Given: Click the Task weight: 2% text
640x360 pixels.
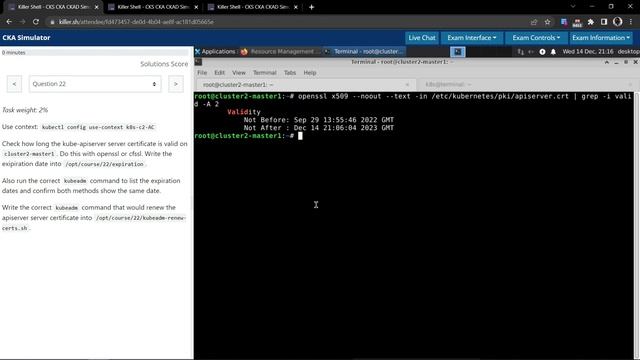Looking at the screenshot, I should pos(25,110).
